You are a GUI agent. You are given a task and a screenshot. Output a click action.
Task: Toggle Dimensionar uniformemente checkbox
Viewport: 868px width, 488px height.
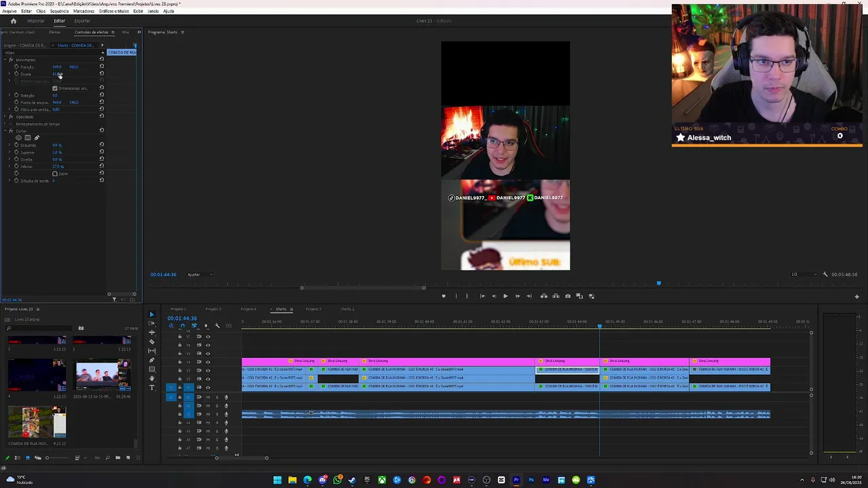[55, 88]
